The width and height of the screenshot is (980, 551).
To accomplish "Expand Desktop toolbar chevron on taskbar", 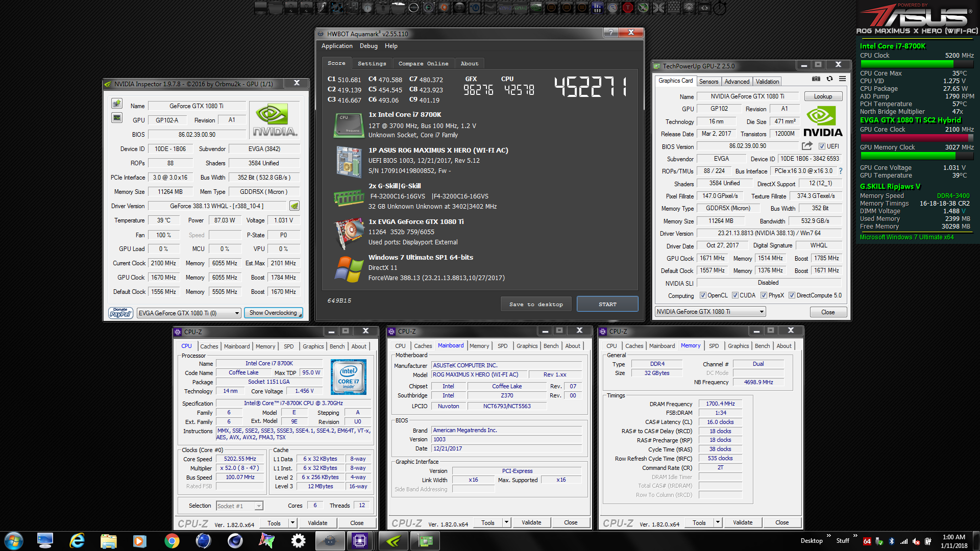I will (829, 536).
